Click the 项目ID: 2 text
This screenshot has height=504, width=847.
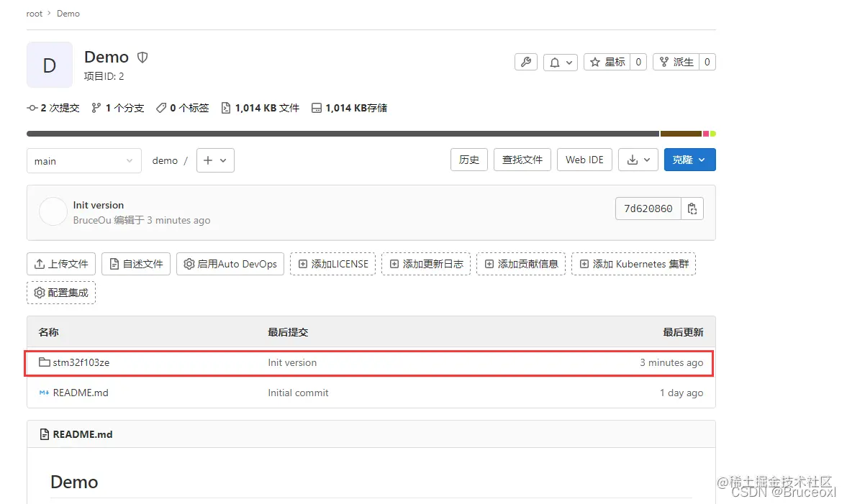pyautogui.click(x=104, y=76)
